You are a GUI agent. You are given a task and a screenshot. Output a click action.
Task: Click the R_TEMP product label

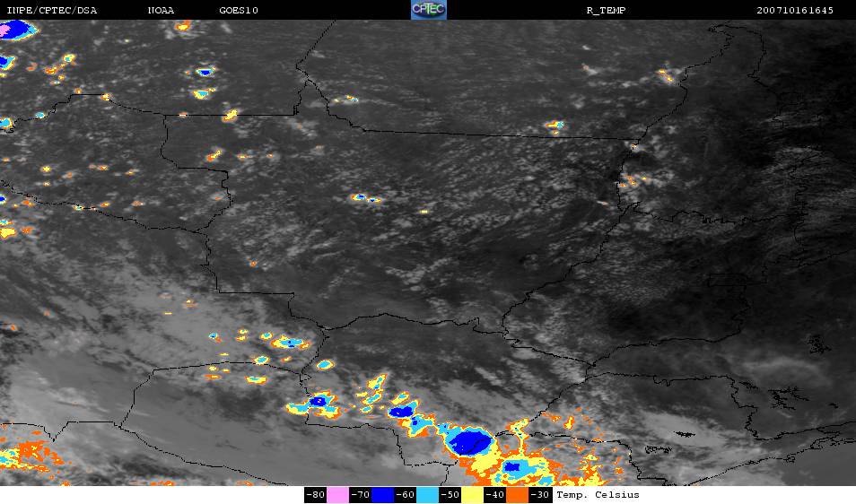click(606, 11)
